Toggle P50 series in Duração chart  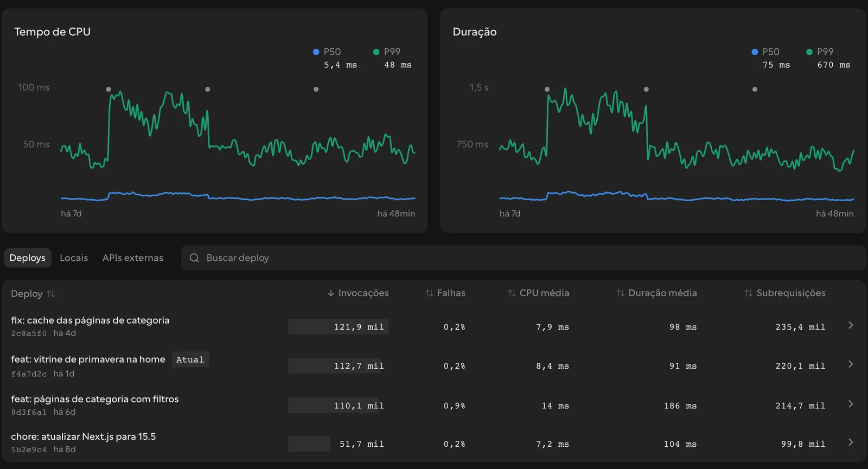pyautogui.click(x=765, y=52)
